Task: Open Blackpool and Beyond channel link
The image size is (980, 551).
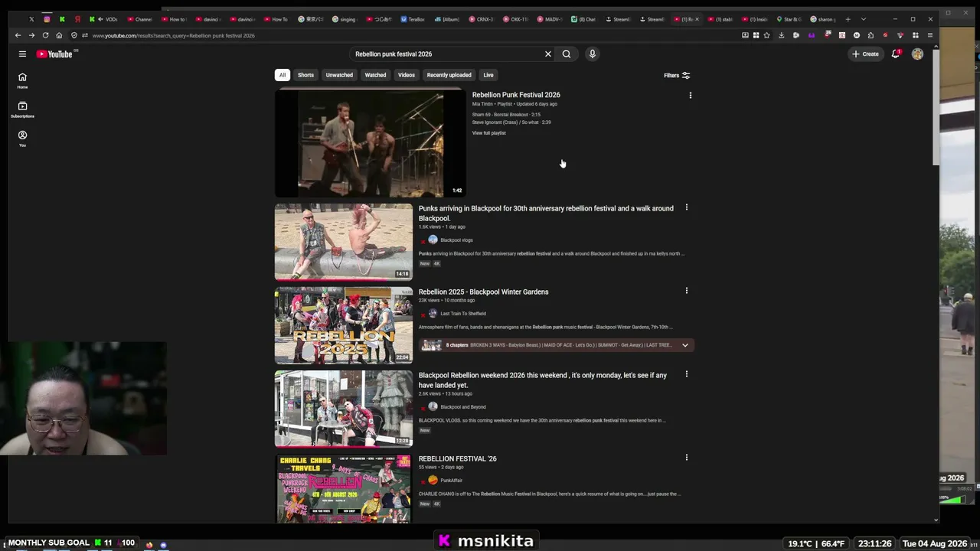Action: point(462,407)
